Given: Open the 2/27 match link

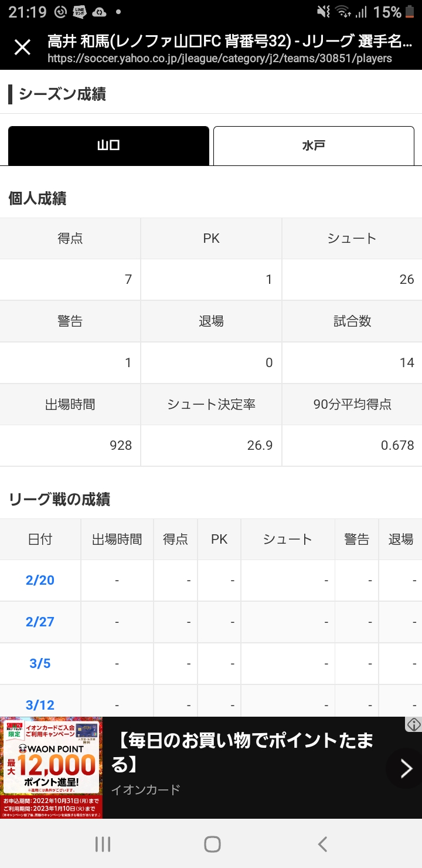Looking at the screenshot, I should [40, 622].
